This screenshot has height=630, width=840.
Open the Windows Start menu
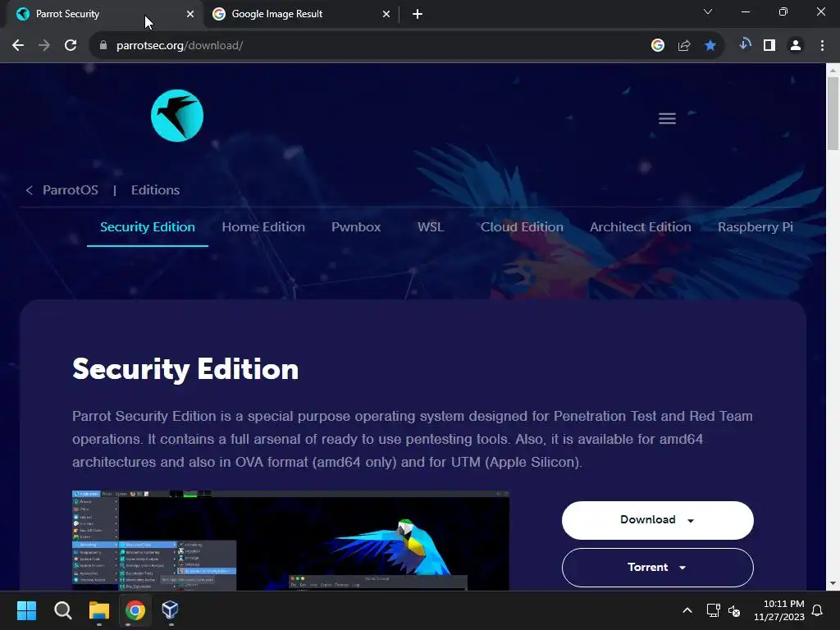coord(26,610)
